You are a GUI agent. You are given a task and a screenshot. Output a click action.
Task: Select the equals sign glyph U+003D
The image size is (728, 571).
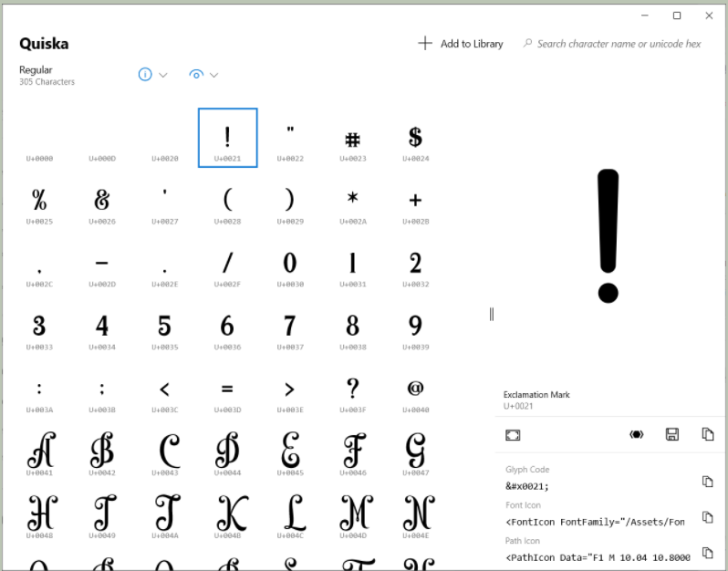[227, 389]
